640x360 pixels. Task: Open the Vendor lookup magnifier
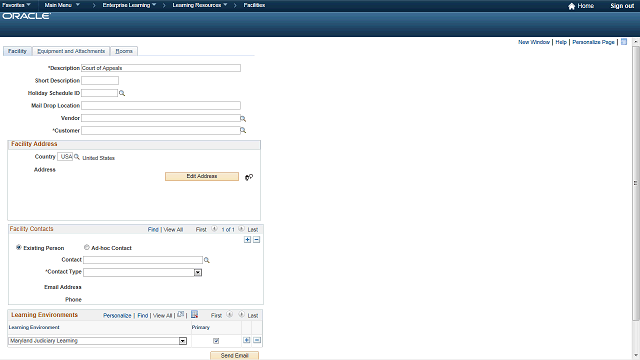point(243,119)
